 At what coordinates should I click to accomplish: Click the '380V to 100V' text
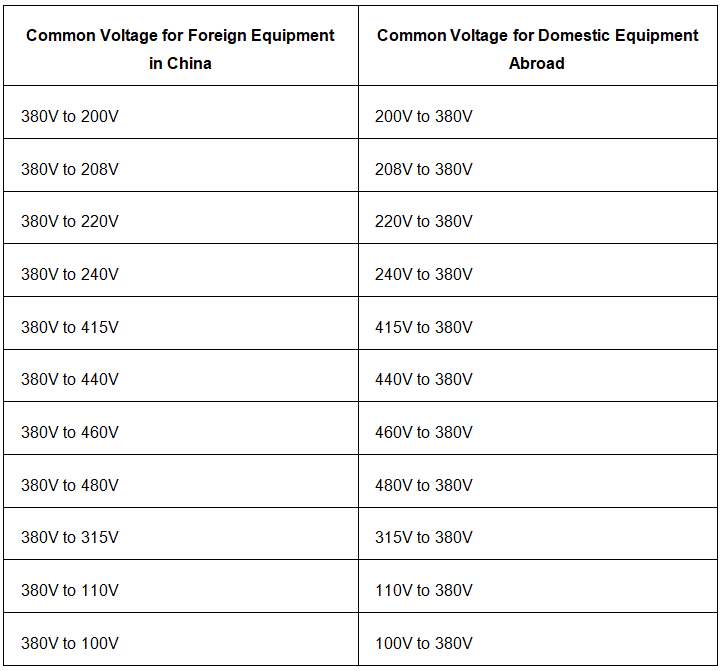coord(70,643)
